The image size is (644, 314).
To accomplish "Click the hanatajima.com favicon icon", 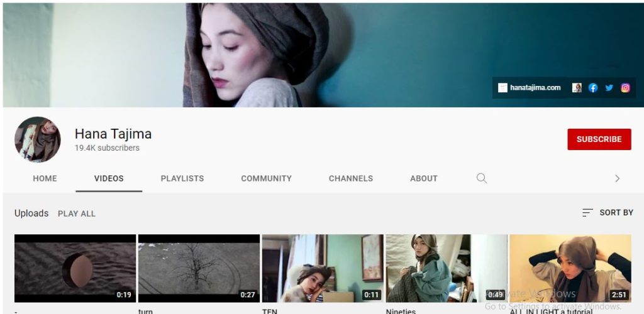I will pyautogui.click(x=502, y=88).
